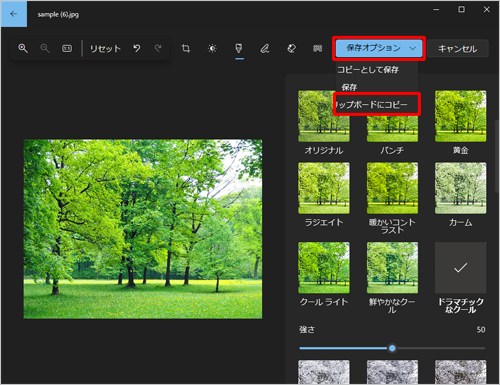Select the checked ドラマチックなクール filter
The image size is (500, 385).
460,268
